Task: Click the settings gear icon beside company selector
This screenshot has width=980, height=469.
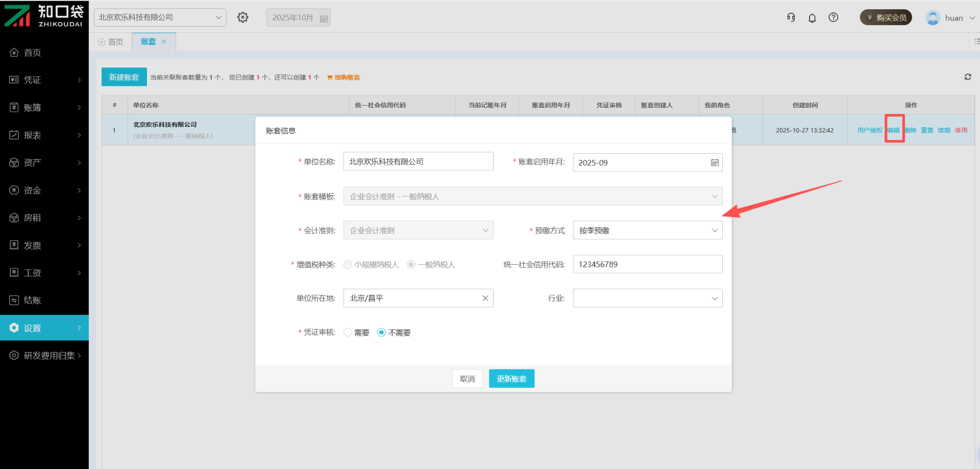Action: 243,17
